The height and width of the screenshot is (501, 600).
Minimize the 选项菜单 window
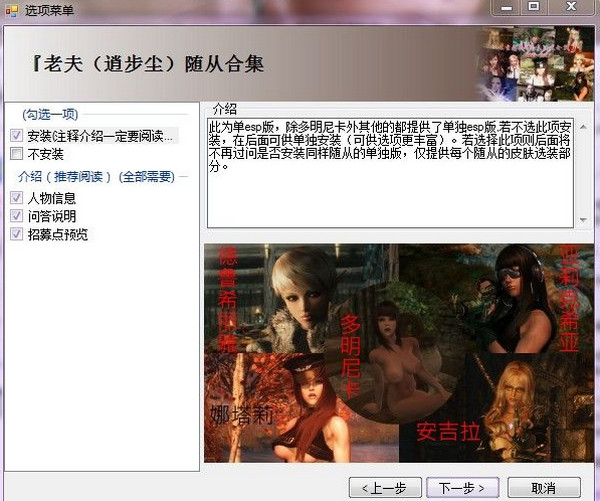coord(507,7)
